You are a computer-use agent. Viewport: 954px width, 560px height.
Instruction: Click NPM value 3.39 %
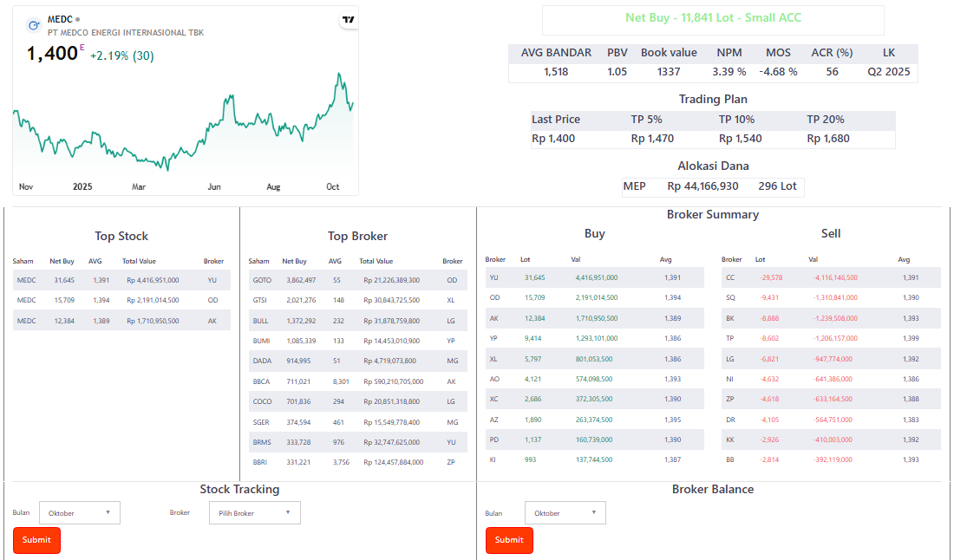click(729, 72)
